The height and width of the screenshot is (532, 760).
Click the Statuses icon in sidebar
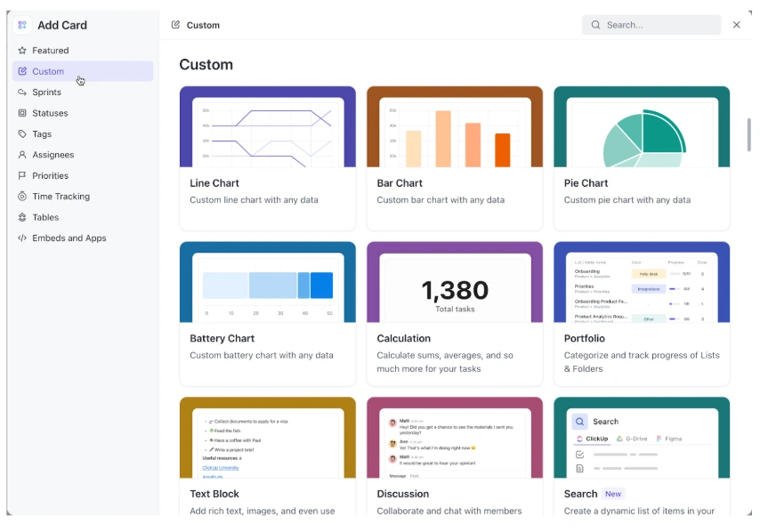[22, 113]
